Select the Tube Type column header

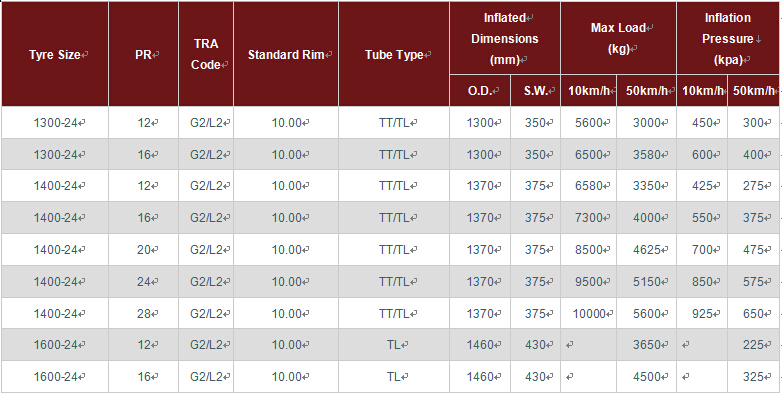click(394, 54)
